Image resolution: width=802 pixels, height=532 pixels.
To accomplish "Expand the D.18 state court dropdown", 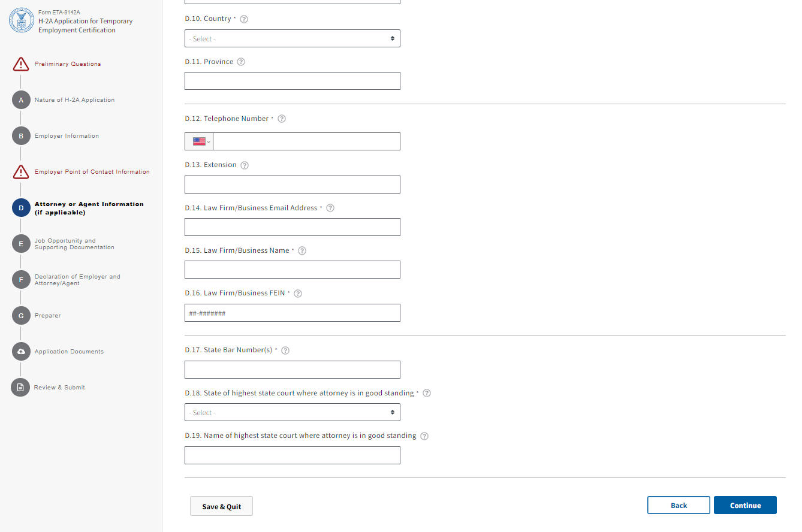I will (x=292, y=413).
